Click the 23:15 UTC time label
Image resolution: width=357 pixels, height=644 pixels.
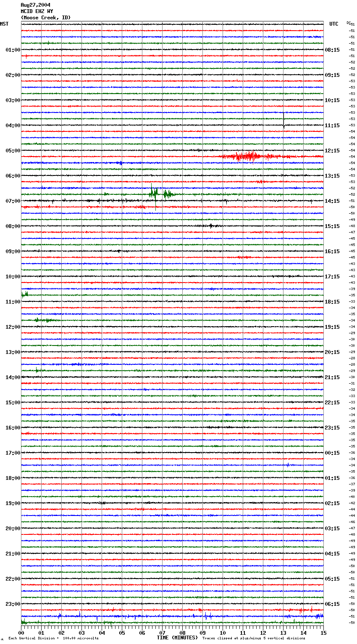pos(332,428)
